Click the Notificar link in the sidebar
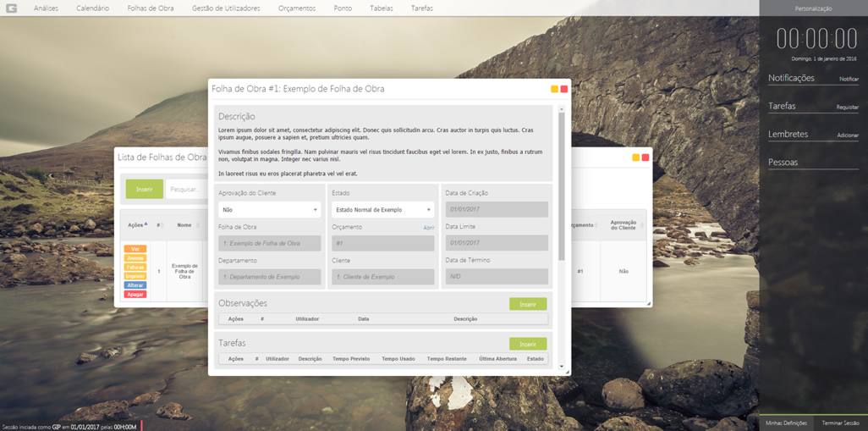The height and width of the screenshot is (431, 868). pyautogui.click(x=849, y=80)
